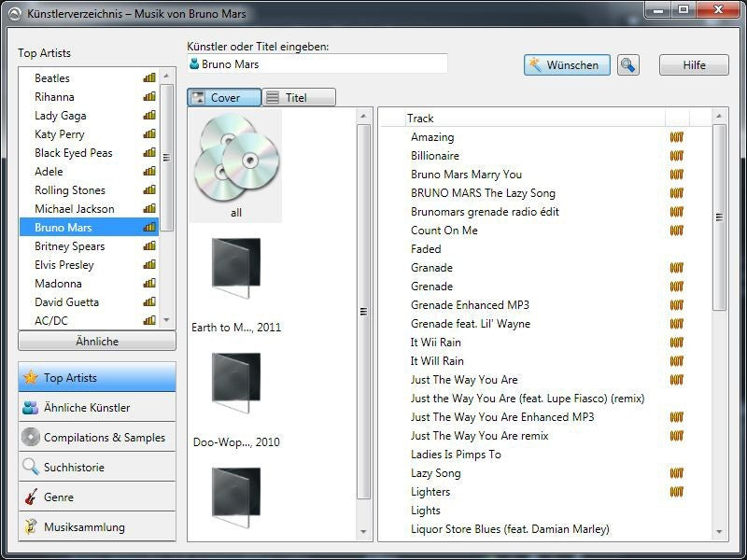The height and width of the screenshot is (560, 747).
Task: Click Ähnliche button below artist list
Action: click(97, 342)
